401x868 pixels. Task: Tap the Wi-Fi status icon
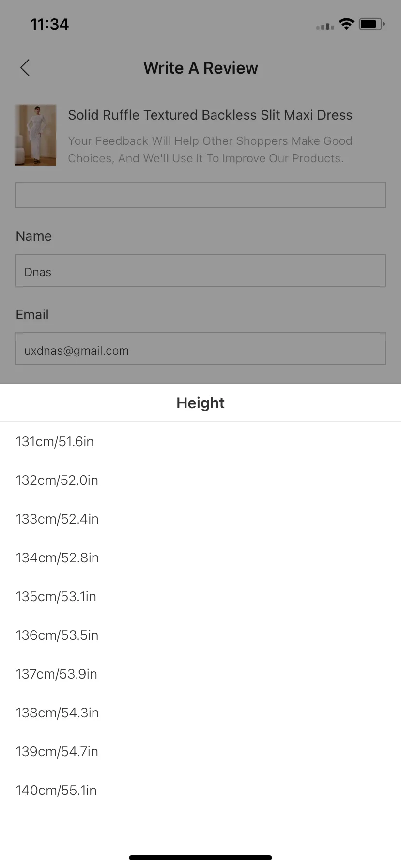[346, 24]
